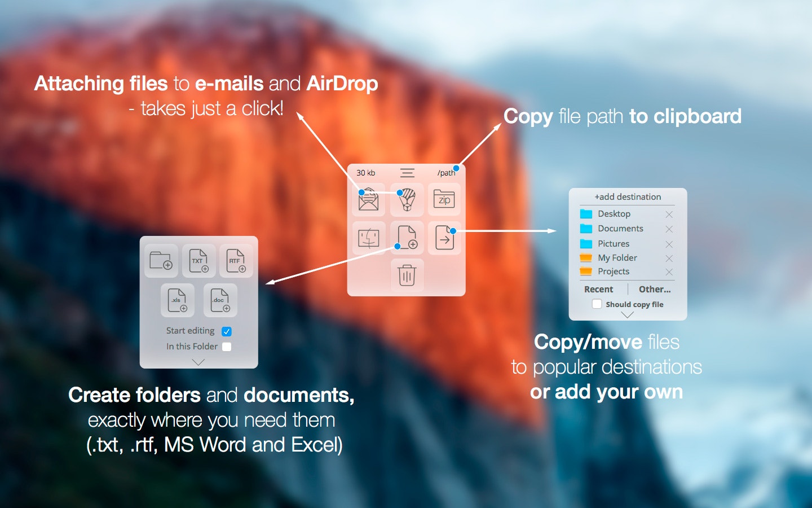Click the zip folder icon
Viewport: 812px width, 508px height.
click(x=444, y=200)
